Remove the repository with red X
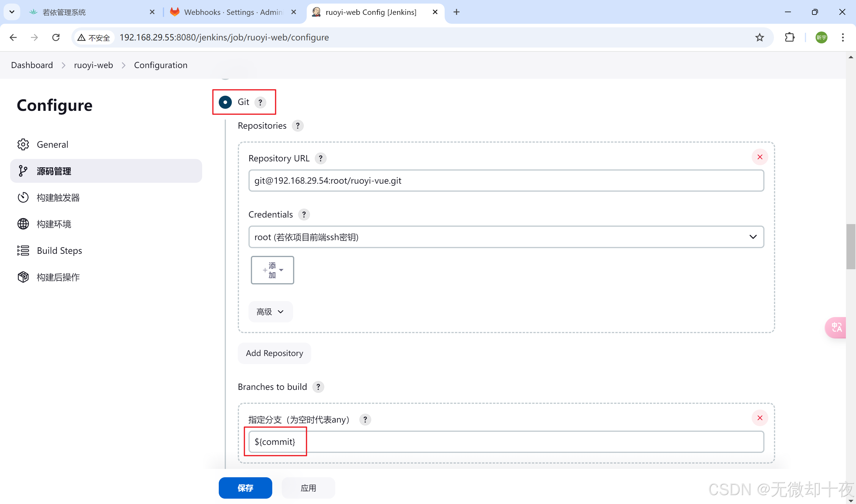 [759, 157]
